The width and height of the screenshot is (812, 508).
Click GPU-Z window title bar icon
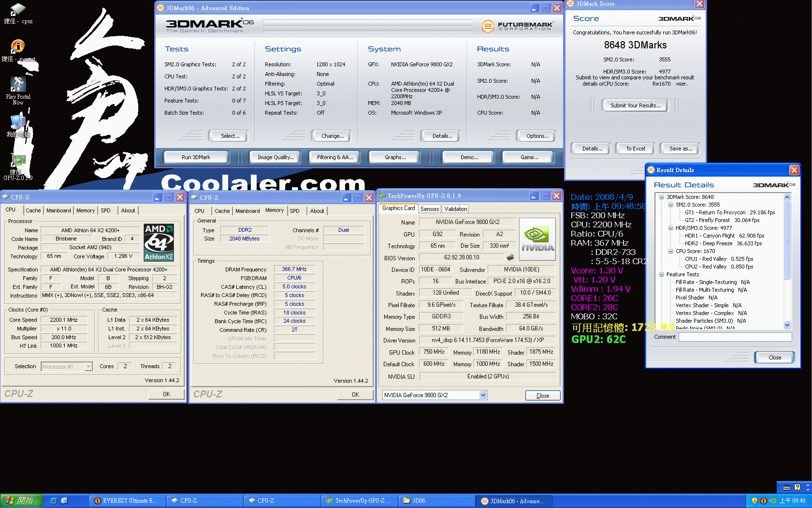coord(382,196)
